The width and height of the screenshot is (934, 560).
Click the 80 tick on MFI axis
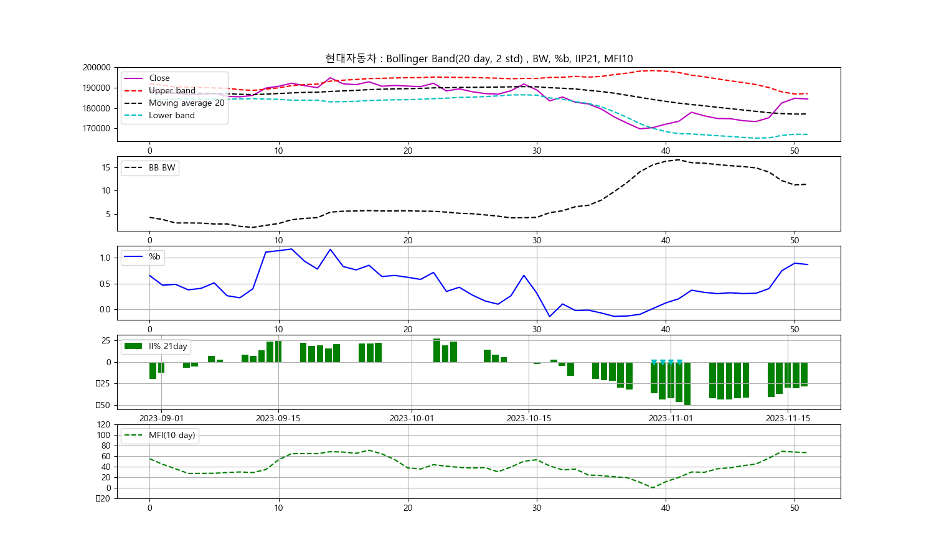pos(106,446)
